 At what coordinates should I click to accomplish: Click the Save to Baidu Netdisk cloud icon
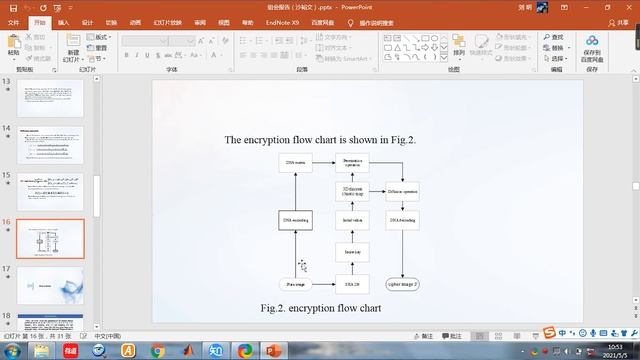click(x=592, y=40)
